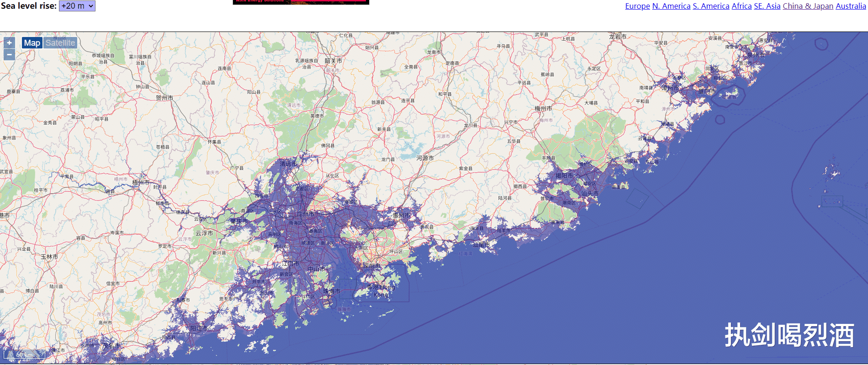Select the 昭平县 map label

pyautogui.click(x=101, y=119)
